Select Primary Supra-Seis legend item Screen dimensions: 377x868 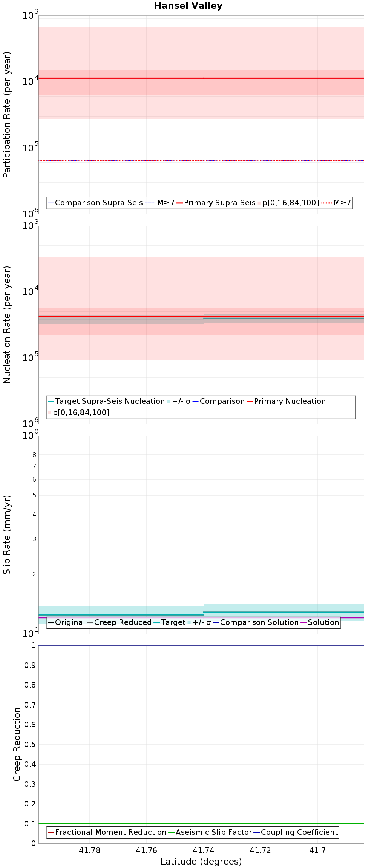[216, 203]
